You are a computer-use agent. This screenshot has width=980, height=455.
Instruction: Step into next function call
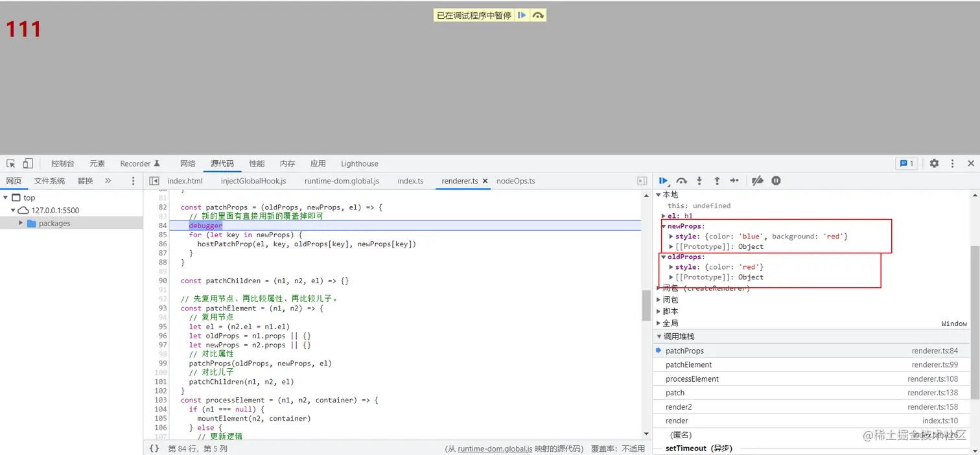(699, 181)
